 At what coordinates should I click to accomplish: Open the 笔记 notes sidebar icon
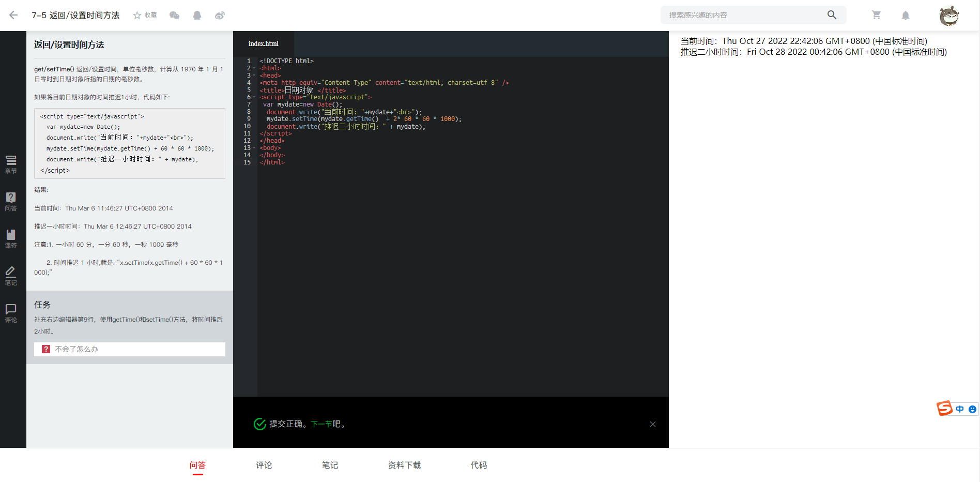click(11, 276)
